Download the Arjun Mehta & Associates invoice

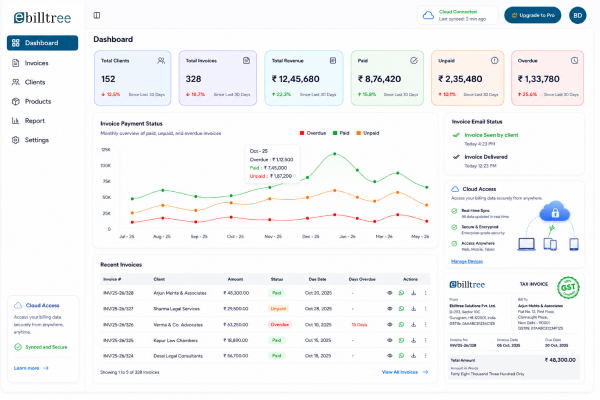point(413,293)
